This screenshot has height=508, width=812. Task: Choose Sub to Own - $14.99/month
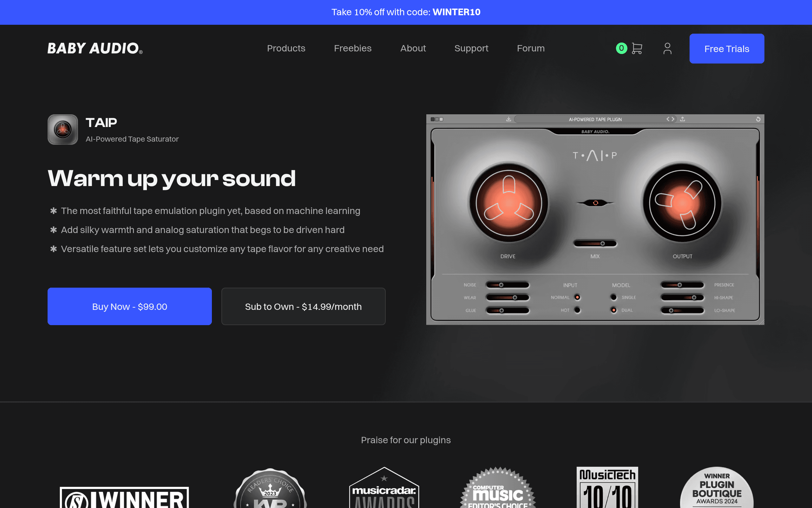click(x=303, y=306)
